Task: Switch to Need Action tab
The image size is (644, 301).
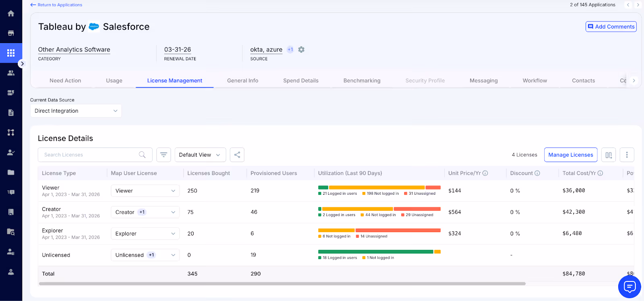Action: coord(65,80)
